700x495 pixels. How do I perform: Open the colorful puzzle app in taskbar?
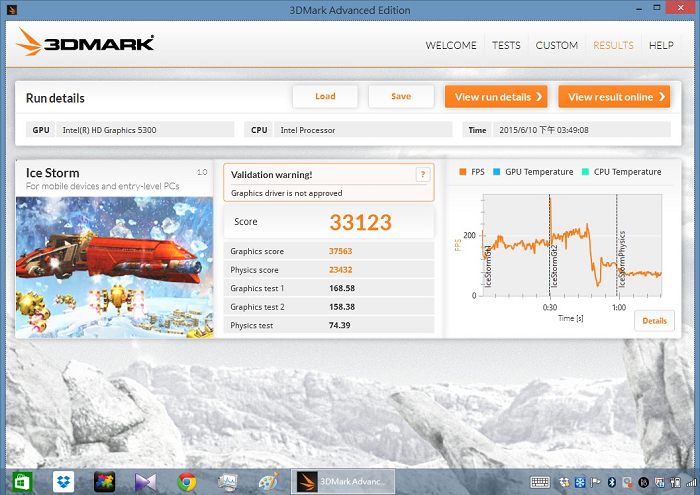pyautogui.click(x=104, y=483)
